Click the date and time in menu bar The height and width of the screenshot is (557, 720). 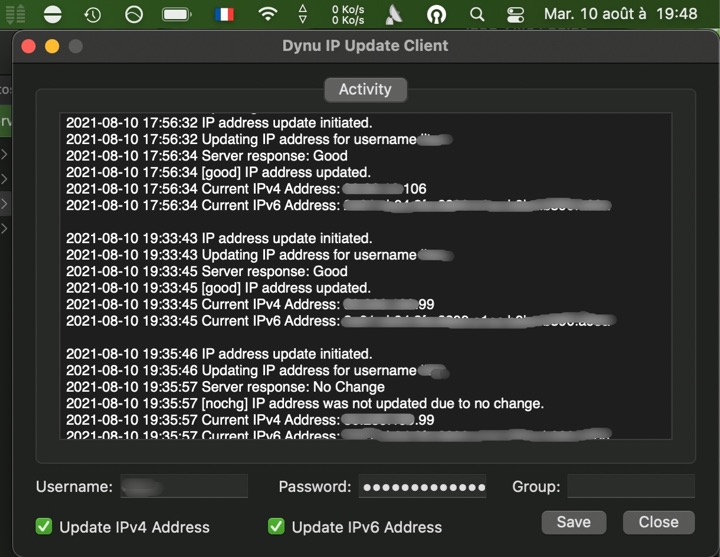pos(620,15)
